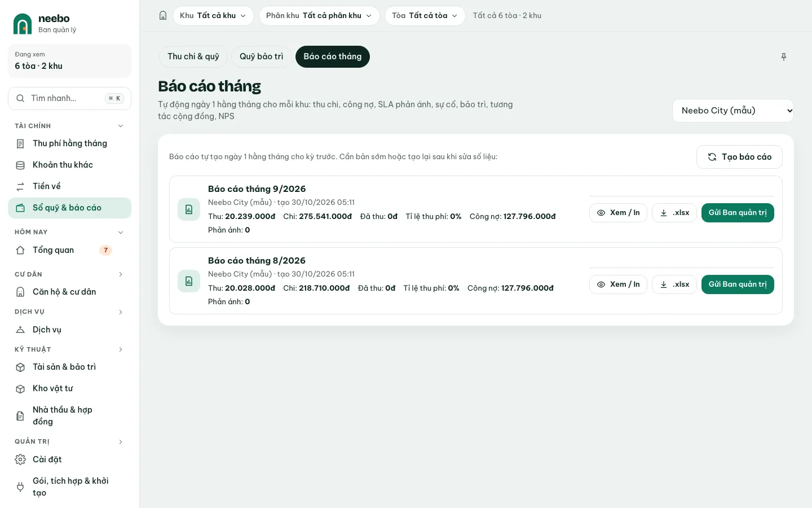Viewport: 812px width, 508px height.
Task: Click the Kho vật tư box icon
Action: coord(20,389)
